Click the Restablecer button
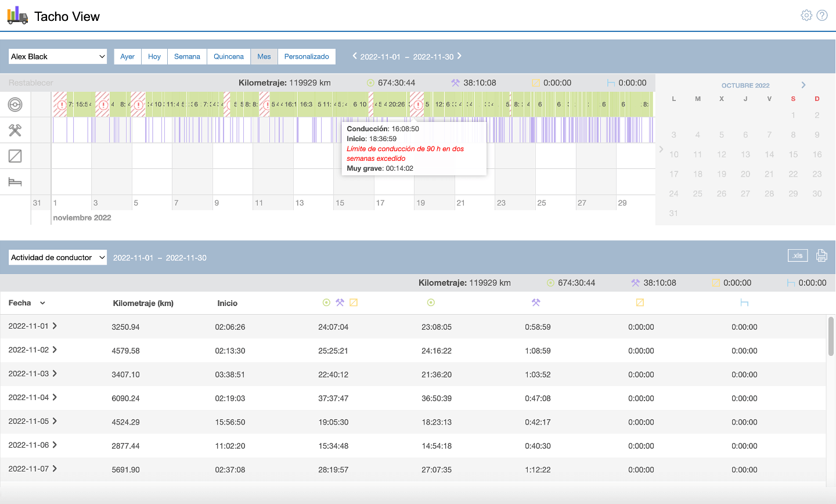This screenshot has height=504, width=836. click(x=31, y=83)
